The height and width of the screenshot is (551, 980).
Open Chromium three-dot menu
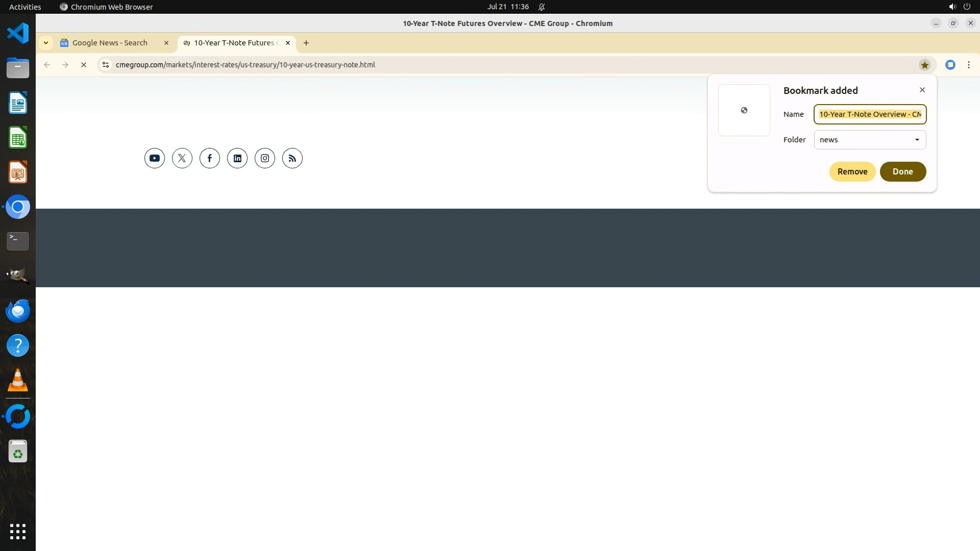pos(968,65)
